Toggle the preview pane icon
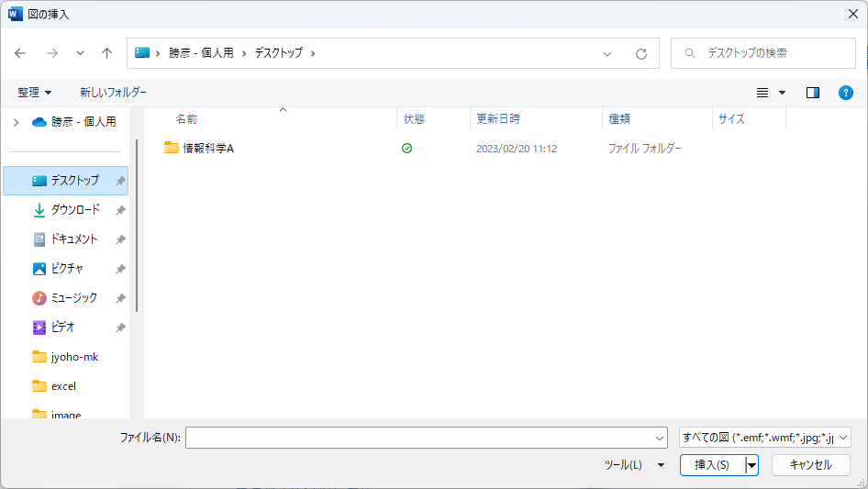 [x=812, y=93]
